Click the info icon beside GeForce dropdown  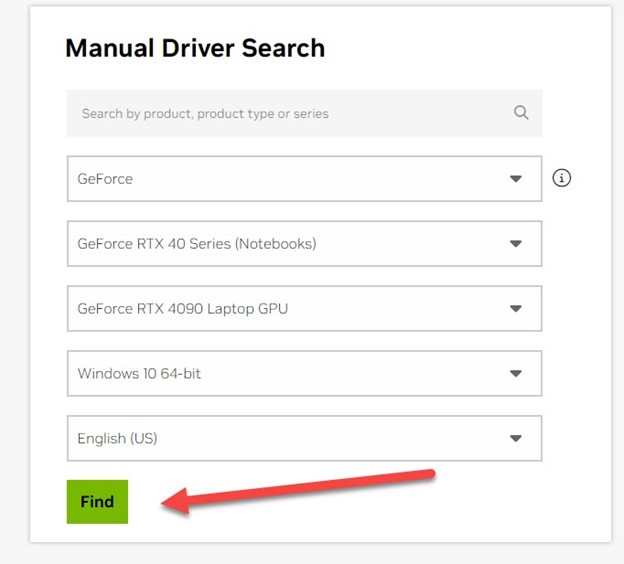coord(562,178)
